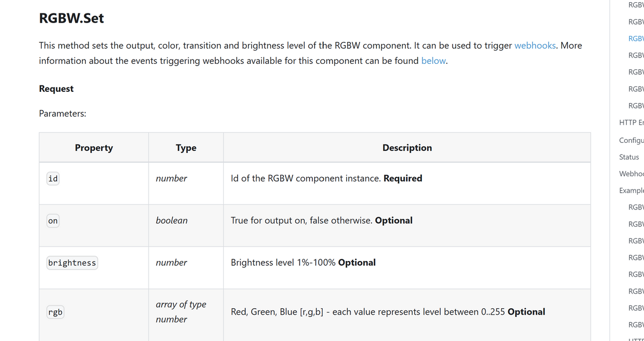Click the "array of type number" cell

click(181, 312)
